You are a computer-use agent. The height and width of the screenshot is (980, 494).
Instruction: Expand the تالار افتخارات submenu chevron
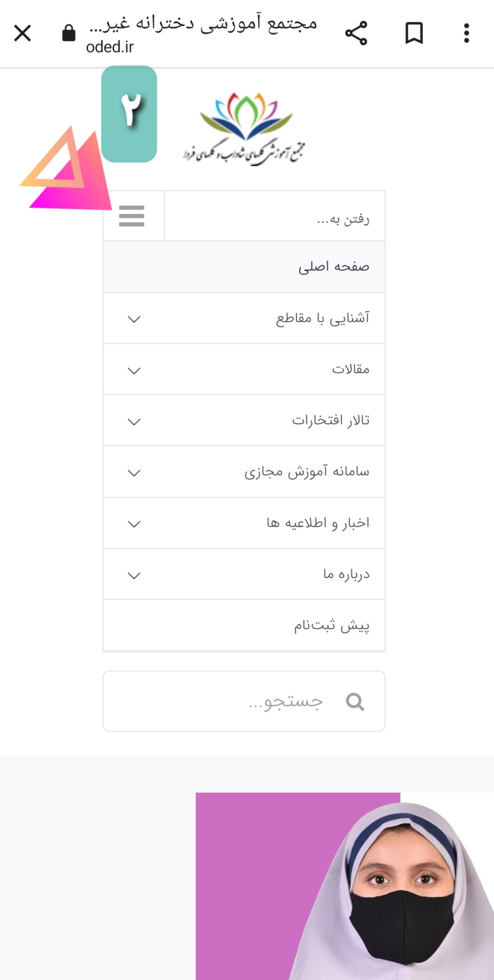click(x=134, y=422)
